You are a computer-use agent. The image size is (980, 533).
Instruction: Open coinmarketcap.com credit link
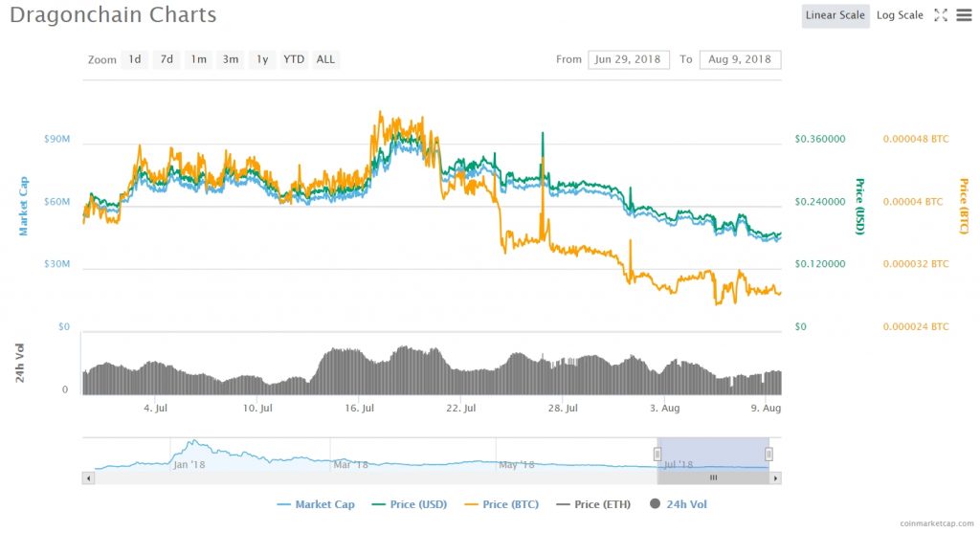(936, 523)
